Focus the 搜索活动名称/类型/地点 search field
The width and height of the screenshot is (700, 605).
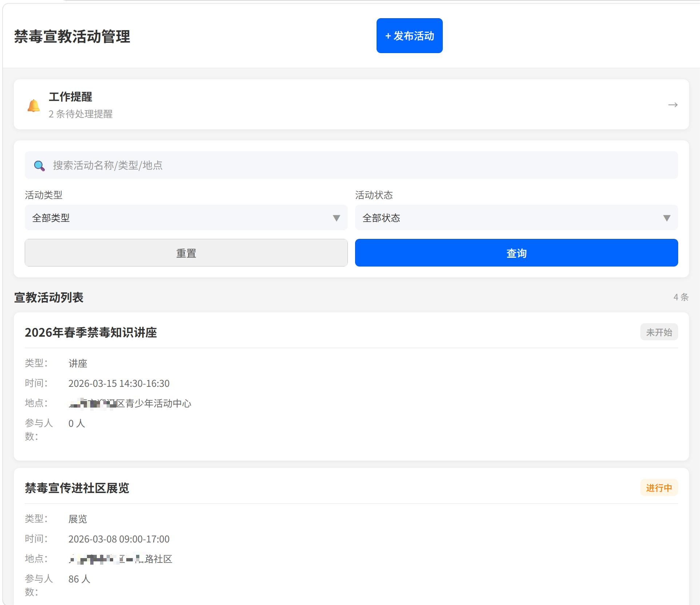point(351,165)
